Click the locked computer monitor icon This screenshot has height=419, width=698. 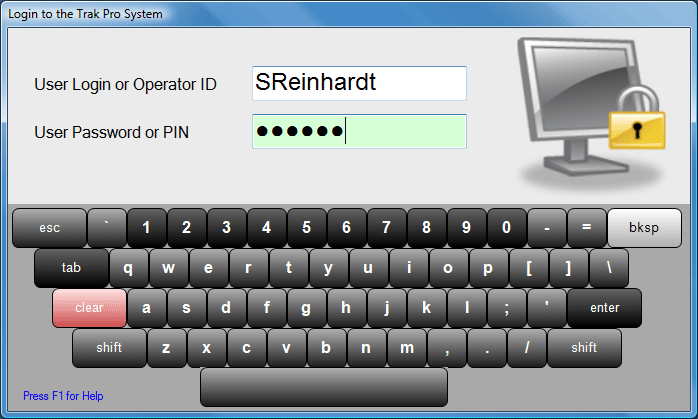(592, 109)
